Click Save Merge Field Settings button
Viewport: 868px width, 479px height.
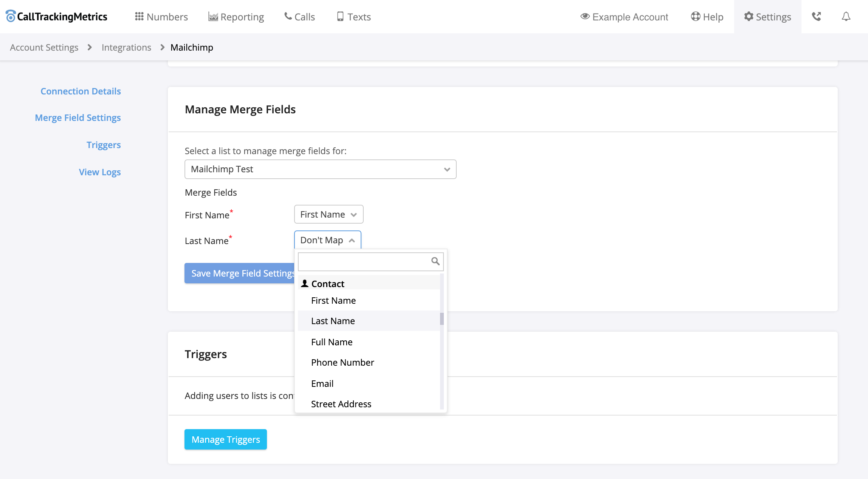pyautogui.click(x=240, y=273)
